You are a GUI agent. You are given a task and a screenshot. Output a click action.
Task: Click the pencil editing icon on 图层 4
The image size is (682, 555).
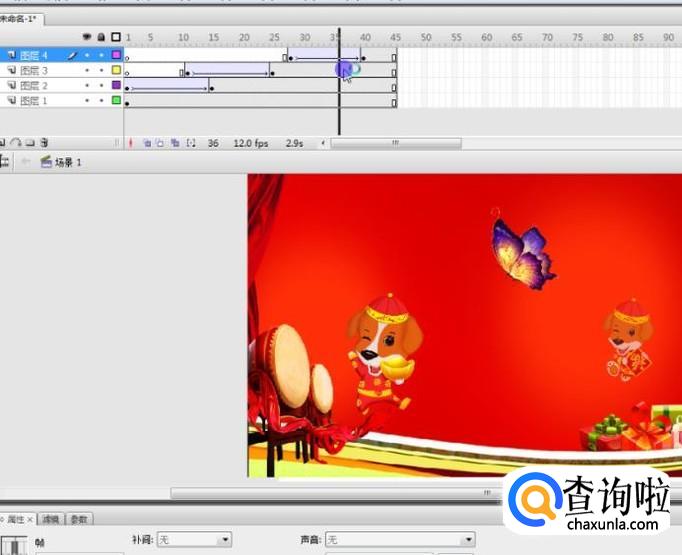(72, 56)
